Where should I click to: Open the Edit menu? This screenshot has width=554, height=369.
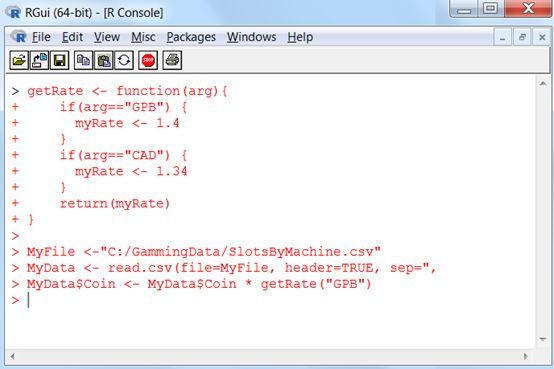click(x=72, y=37)
